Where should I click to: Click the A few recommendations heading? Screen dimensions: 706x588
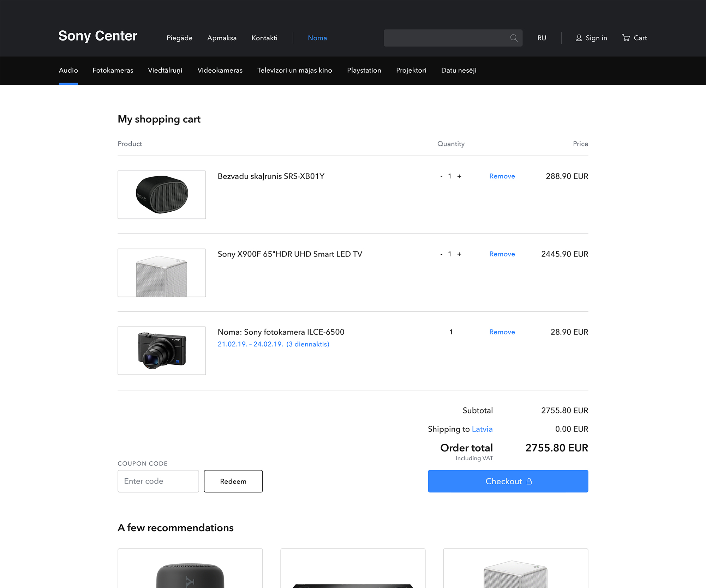coord(176,528)
